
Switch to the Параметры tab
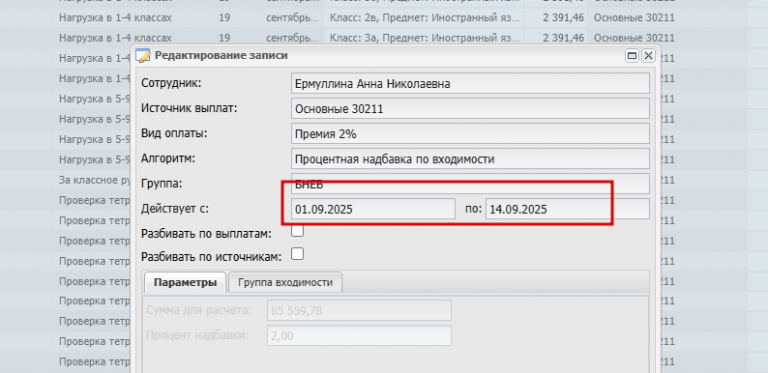(185, 282)
